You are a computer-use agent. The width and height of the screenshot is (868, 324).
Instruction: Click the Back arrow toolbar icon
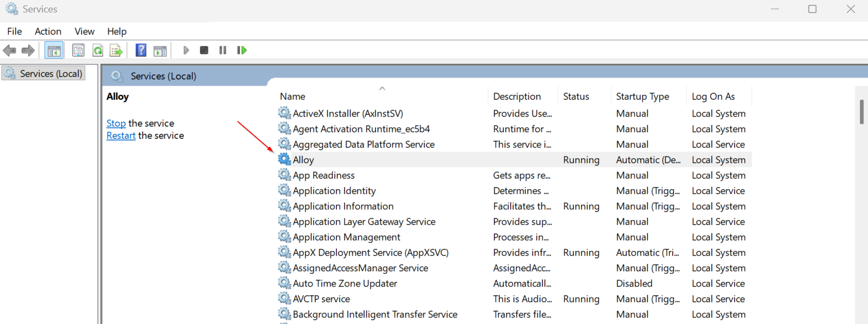(x=10, y=50)
